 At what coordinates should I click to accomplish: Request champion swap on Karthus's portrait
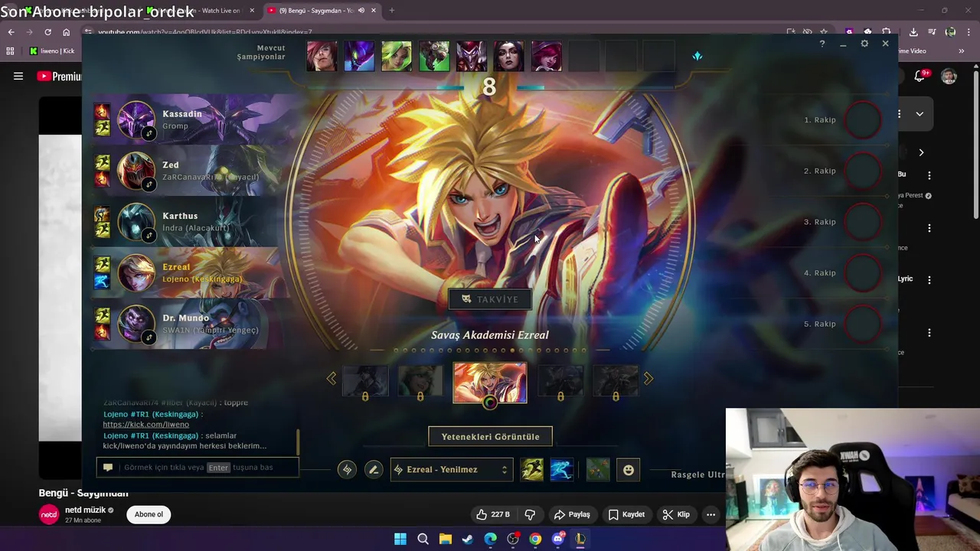pos(149,236)
